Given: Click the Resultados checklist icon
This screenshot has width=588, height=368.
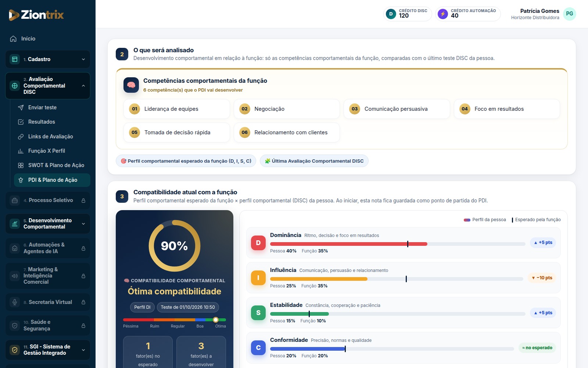Looking at the screenshot, I should [x=21, y=122].
